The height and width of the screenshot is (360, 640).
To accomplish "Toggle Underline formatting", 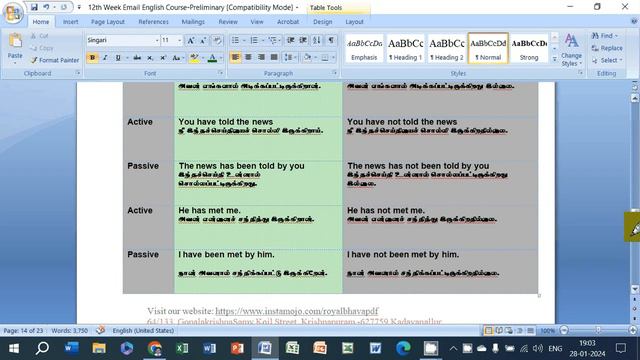I will point(118,58).
